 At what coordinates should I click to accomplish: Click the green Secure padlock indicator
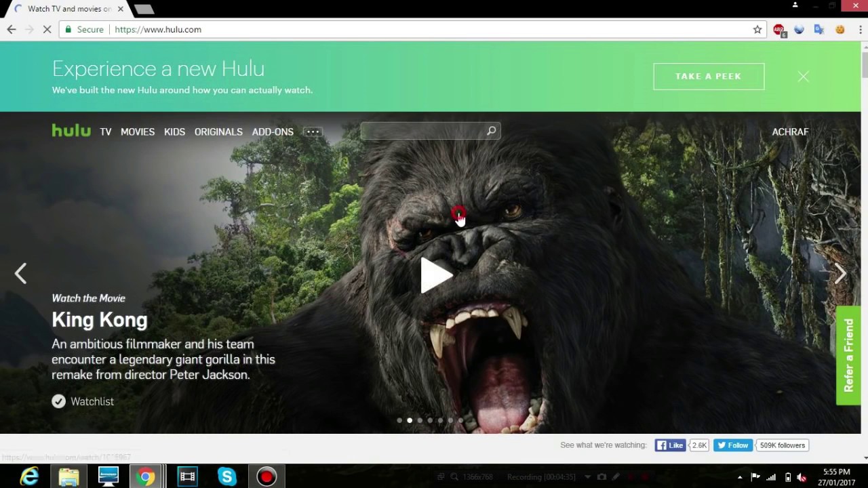click(x=84, y=29)
